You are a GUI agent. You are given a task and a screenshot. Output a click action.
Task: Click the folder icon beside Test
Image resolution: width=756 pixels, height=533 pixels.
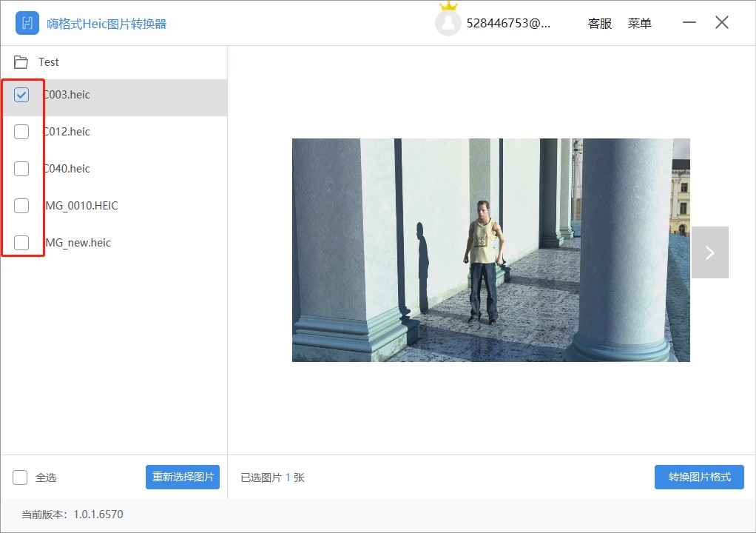pyautogui.click(x=21, y=61)
